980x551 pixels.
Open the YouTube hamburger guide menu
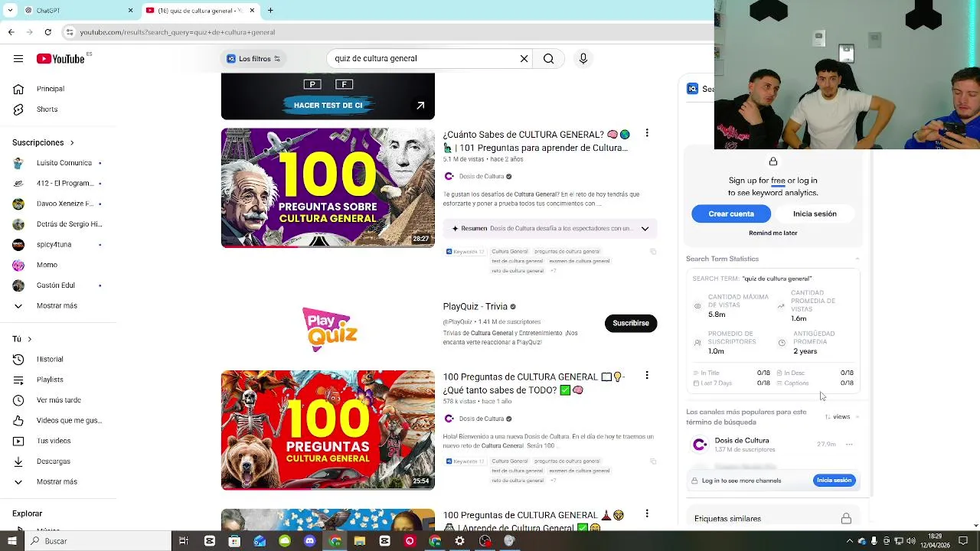point(18,58)
